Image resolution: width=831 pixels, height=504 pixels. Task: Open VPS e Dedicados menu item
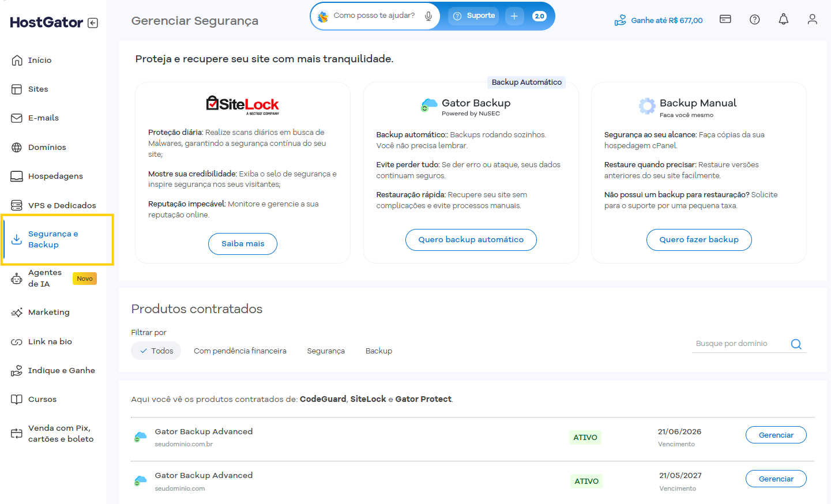62,205
